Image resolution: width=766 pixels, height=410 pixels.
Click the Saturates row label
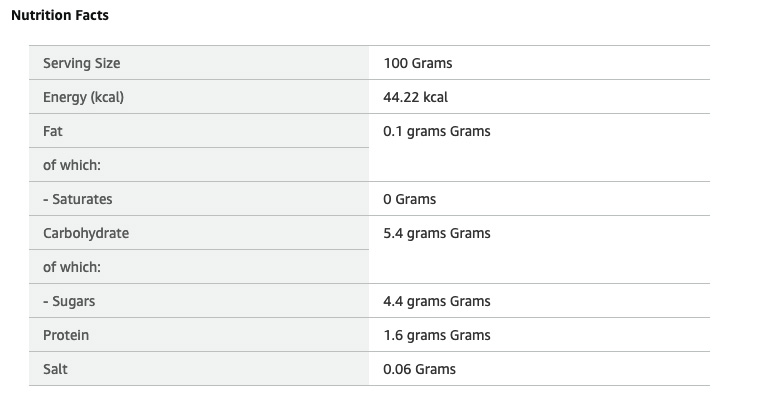point(77,199)
